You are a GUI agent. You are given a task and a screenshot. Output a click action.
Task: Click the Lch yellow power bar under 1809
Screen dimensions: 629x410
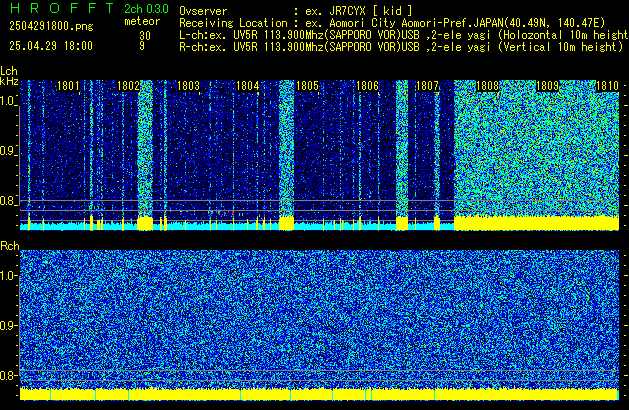(536, 223)
